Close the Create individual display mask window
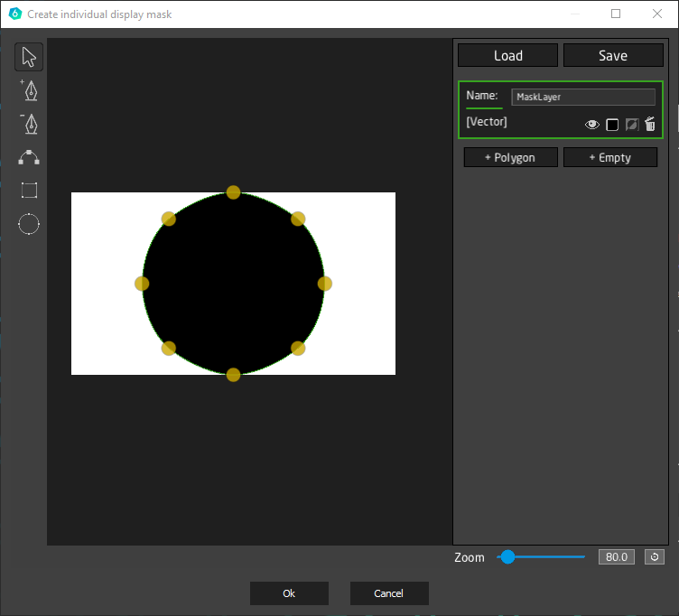Screen dimensions: 679x616 pyautogui.click(x=657, y=14)
